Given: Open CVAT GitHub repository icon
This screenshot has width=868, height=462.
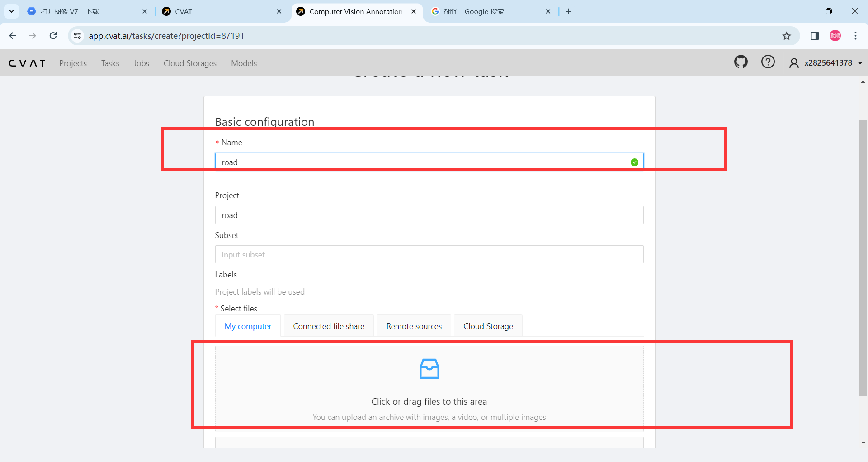Looking at the screenshot, I should 741,62.
